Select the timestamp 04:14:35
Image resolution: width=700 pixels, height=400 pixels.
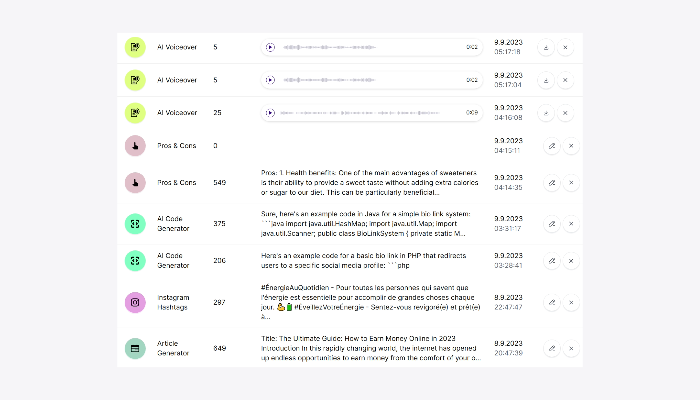coord(508,188)
